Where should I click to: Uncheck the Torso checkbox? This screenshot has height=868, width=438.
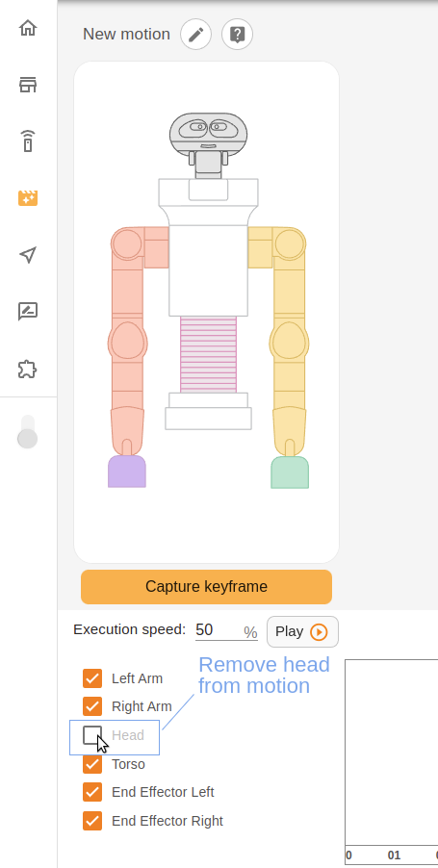pos(92,764)
